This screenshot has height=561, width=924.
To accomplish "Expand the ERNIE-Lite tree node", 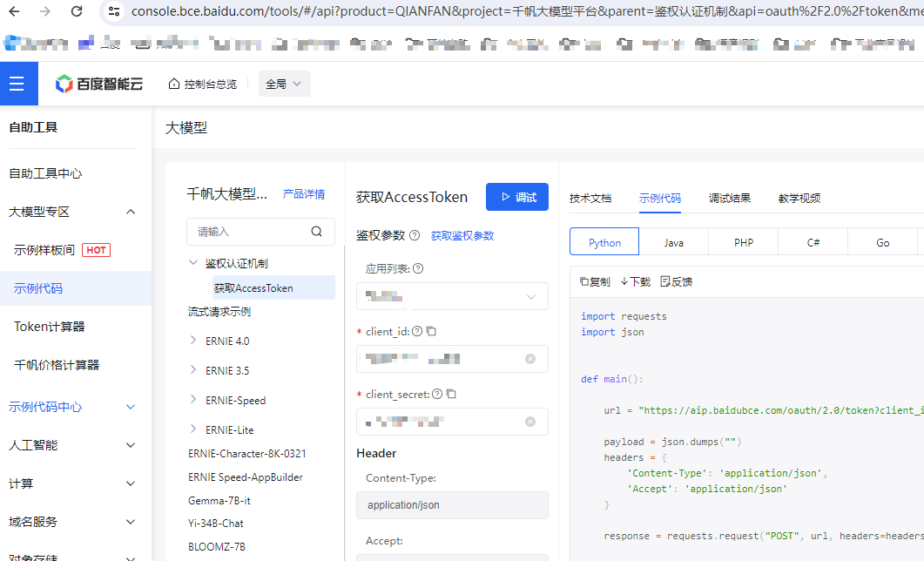I will click(192, 429).
